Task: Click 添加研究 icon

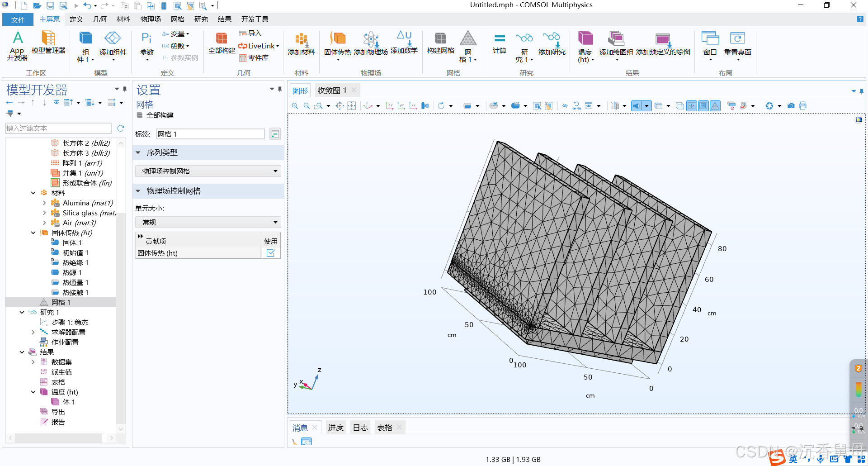Action: 552,43
